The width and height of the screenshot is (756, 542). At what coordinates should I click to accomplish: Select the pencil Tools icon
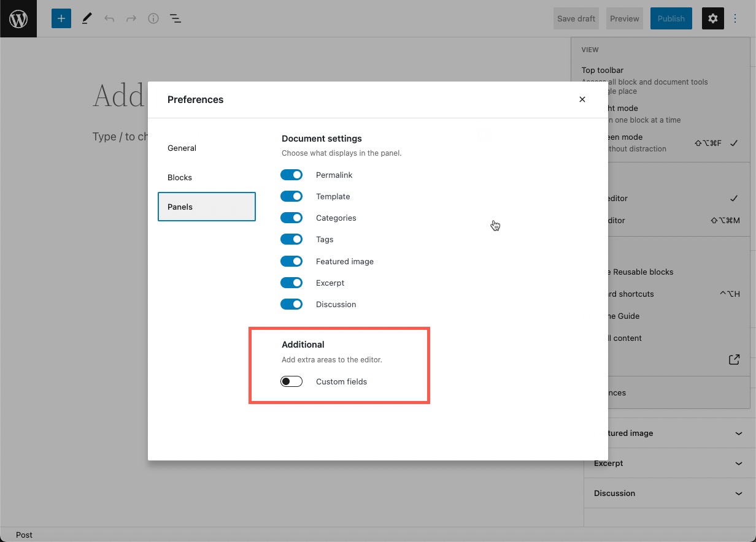[87, 18]
